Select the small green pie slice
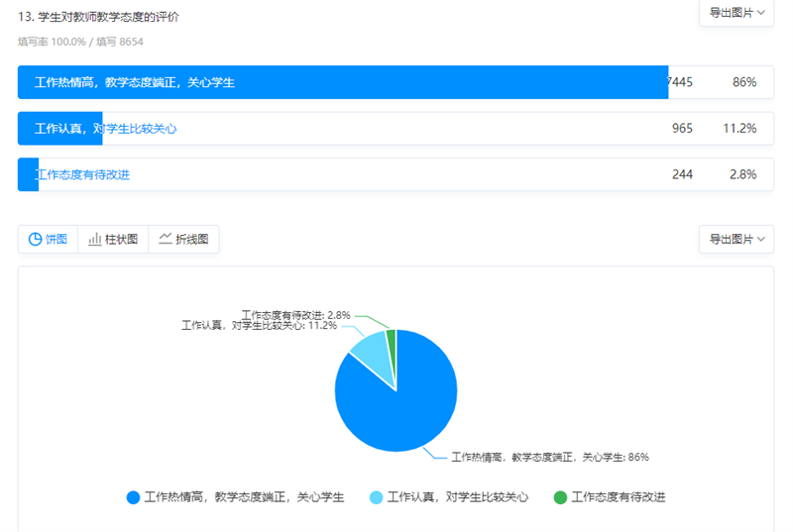The image size is (793, 532). pyautogui.click(x=392, y=338)
